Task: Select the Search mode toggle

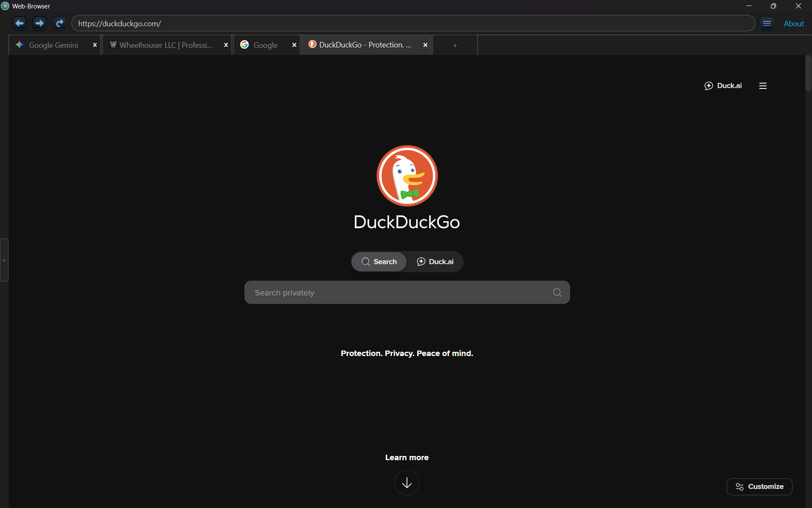Action: click(379, 262)
